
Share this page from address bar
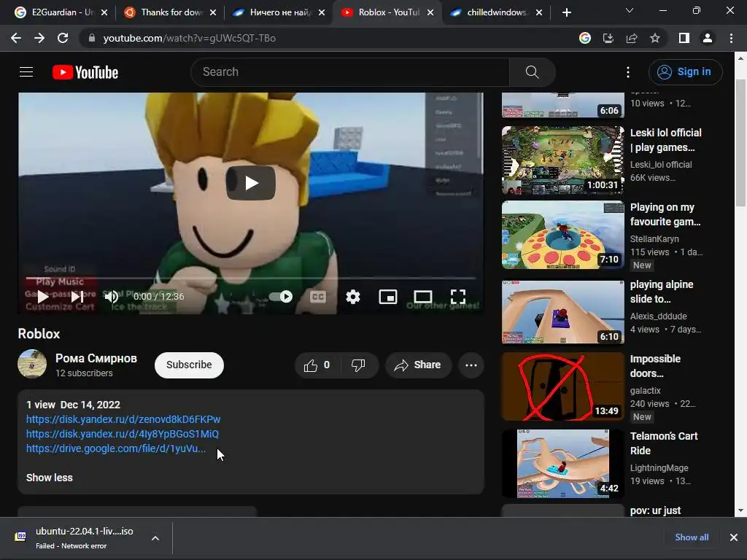632,38
